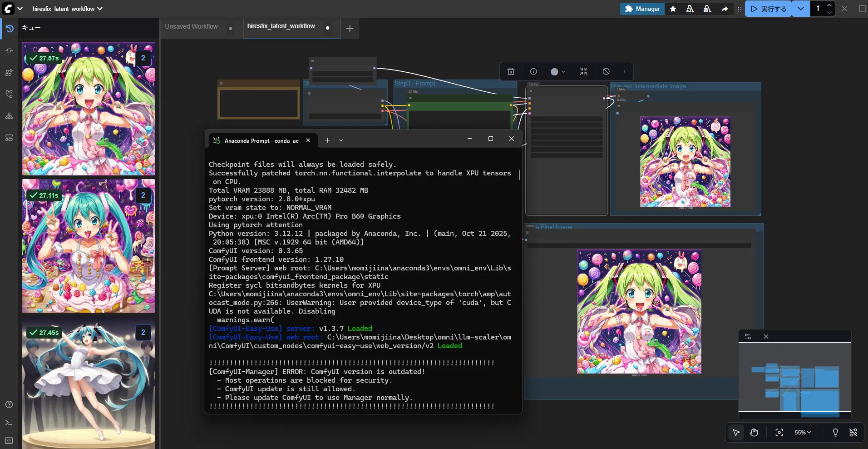Image resolution: width=868 pixels, height=449 pixels.
Task: Toggle bypass on the selected node
Action: (x=606, y=71)
